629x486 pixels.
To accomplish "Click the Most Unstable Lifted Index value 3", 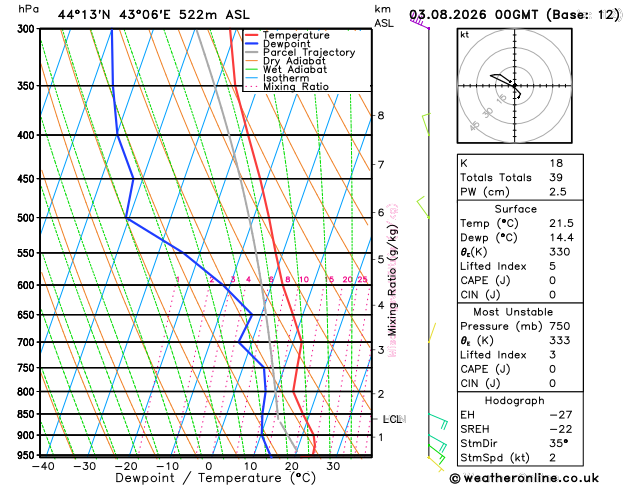I will point(552,355).
